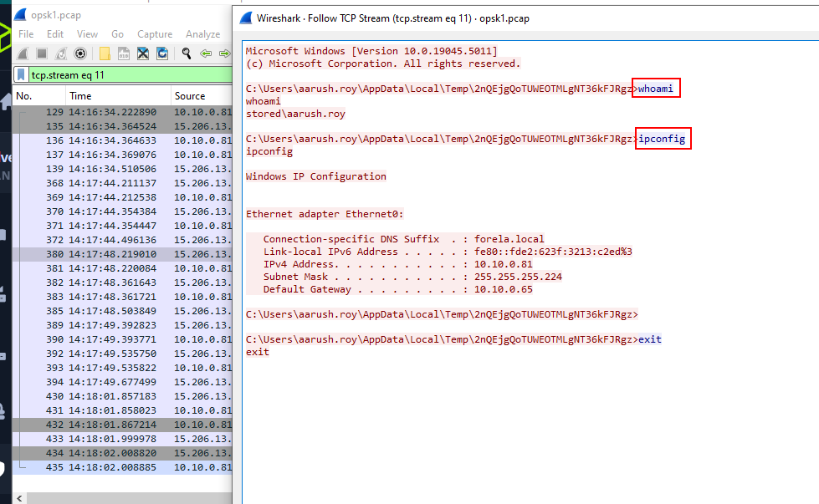Open the Analyze menu
819x504 pixels.
[x=202, y=34]
